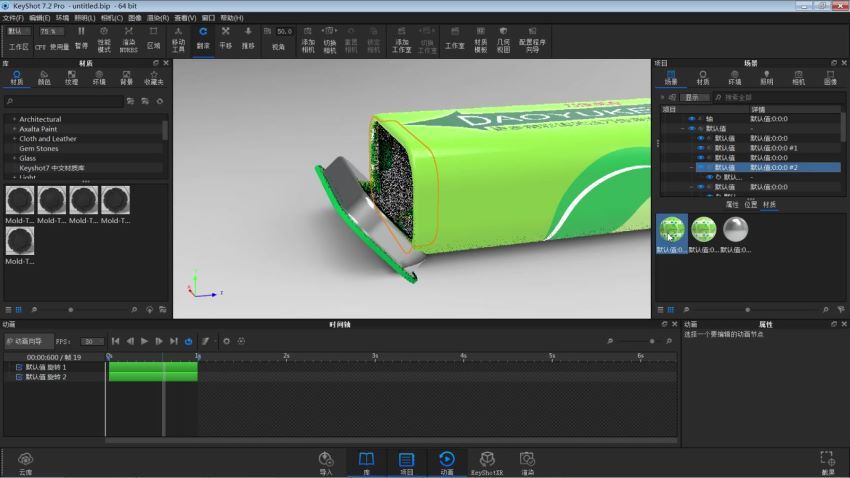Open the 配置程序向导 configurator wizard

point(532,40)
